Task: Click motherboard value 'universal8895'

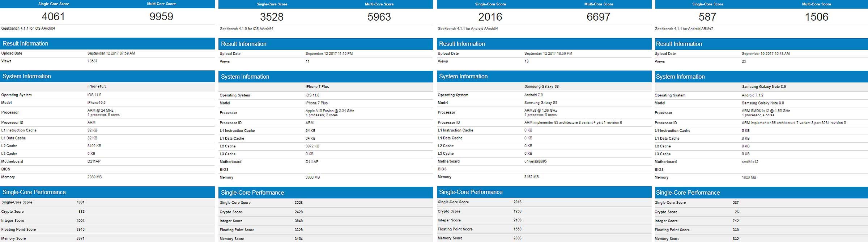Action: point(535,161)
